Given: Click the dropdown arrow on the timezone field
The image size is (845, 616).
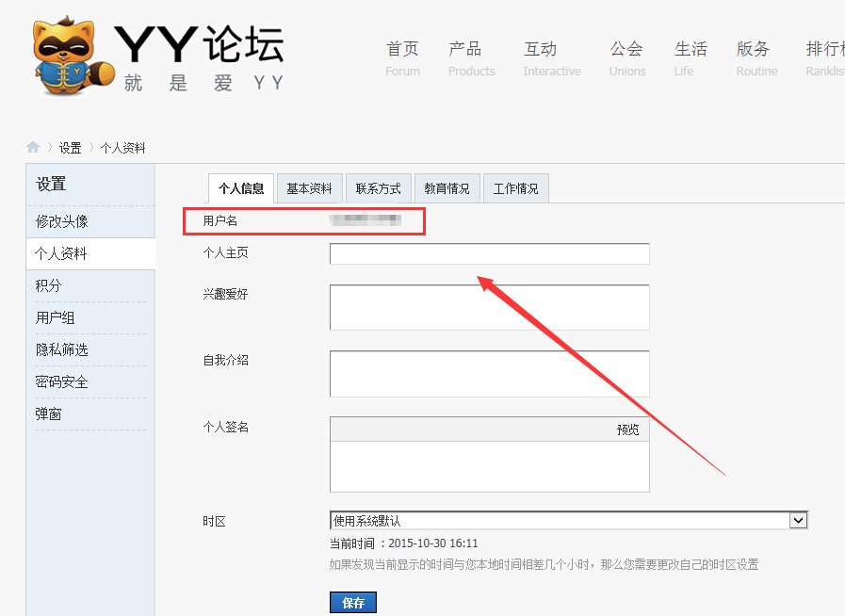Looking at the screenshot, I should click(799, 519).
